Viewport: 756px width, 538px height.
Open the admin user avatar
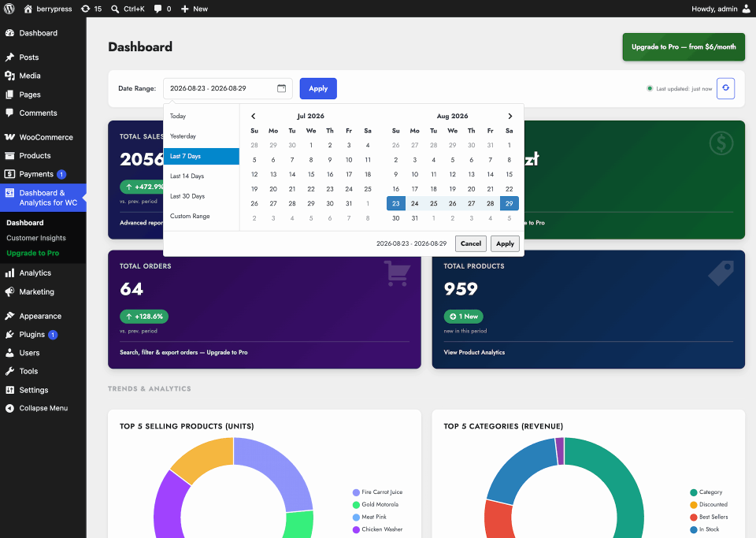click(x=747, y=9)
